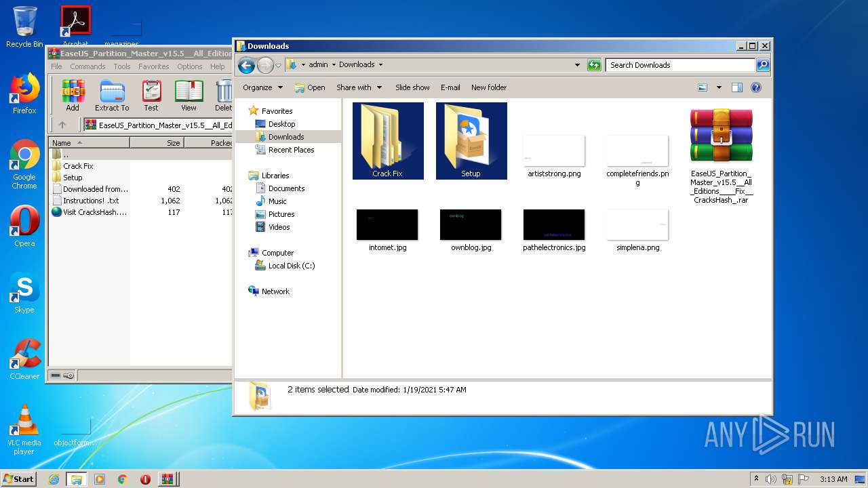Select Local Disk (C:) in navigation pane

click(292, 266)
